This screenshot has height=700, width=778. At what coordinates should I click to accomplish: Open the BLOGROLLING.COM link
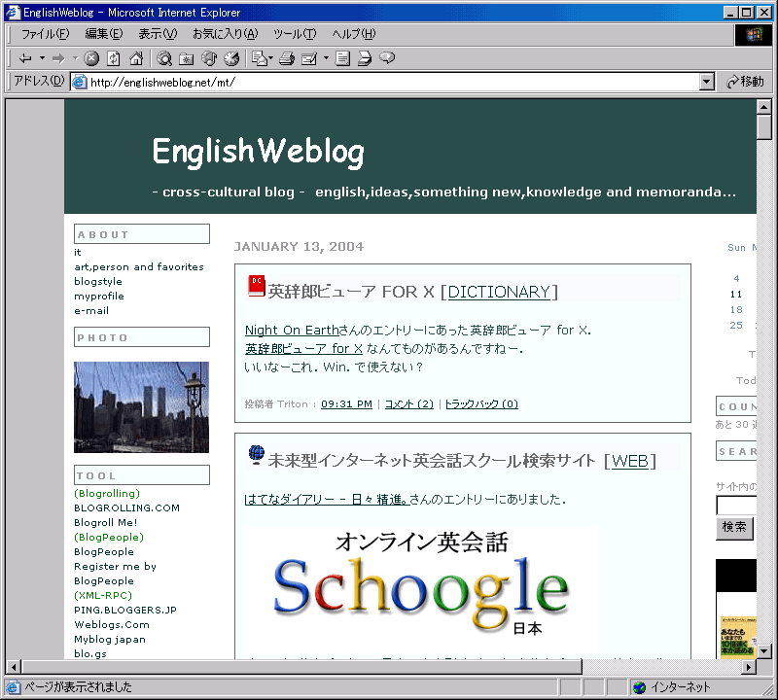tap(127, 508)
